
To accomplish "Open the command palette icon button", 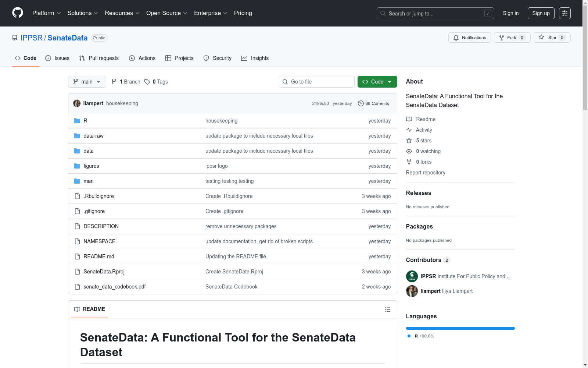I will click(565, 13).
